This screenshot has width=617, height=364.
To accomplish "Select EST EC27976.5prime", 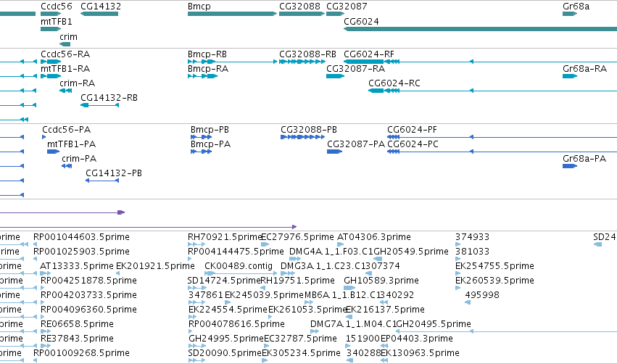I will point(297,237).
